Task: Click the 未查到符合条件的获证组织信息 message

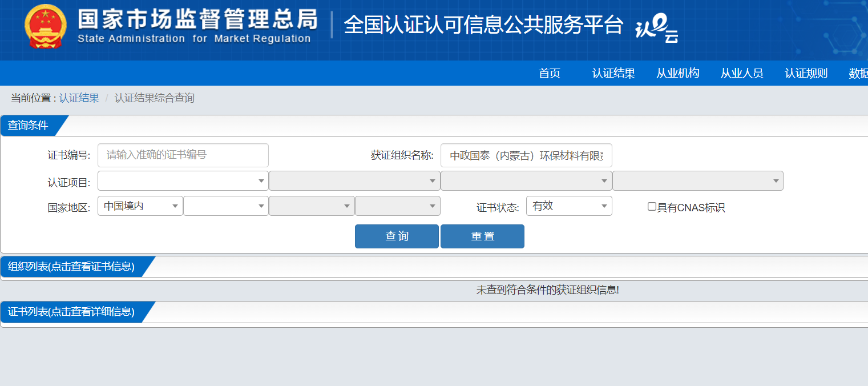Action: click(548, 290)
